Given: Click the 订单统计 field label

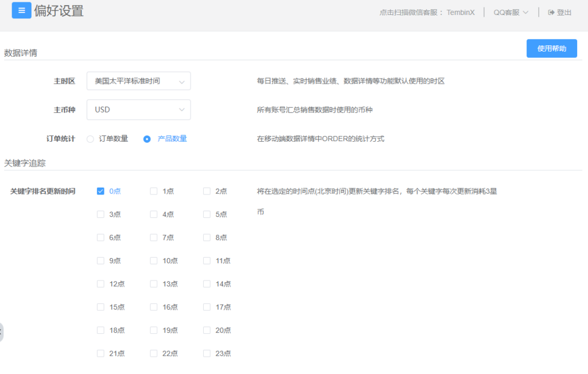Looking at the screenshot, I should tap(61, 139).
